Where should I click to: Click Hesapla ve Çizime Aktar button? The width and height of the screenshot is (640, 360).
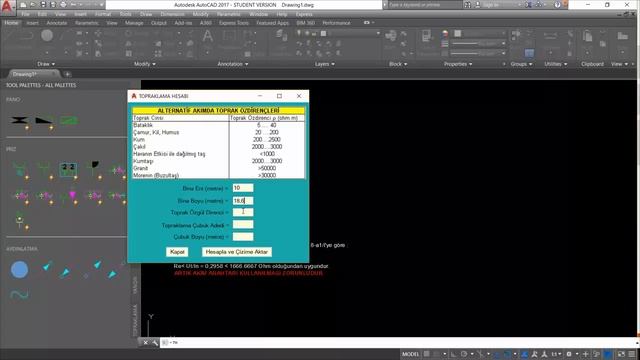coord(237,252)
